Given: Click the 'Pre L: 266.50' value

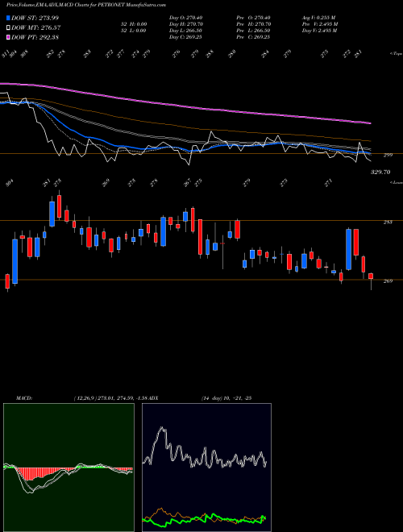Looking at the screenshot, I should pos(253,31).
